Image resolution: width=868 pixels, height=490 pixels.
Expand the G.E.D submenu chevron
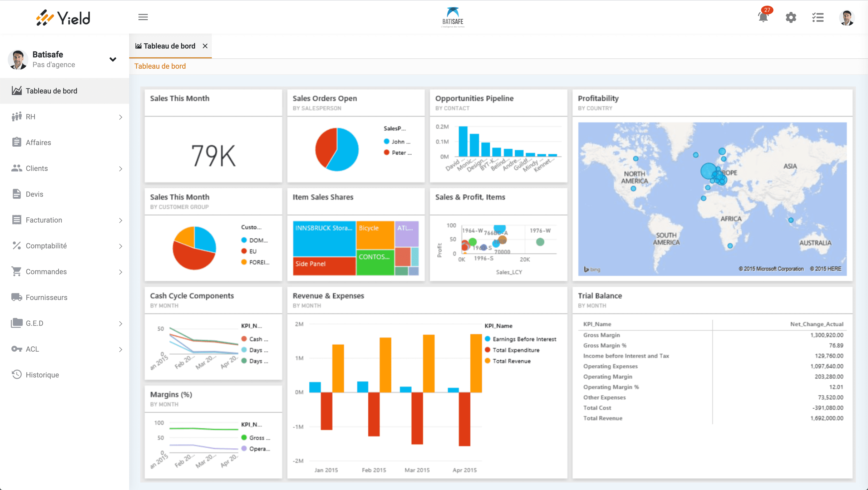121,323
